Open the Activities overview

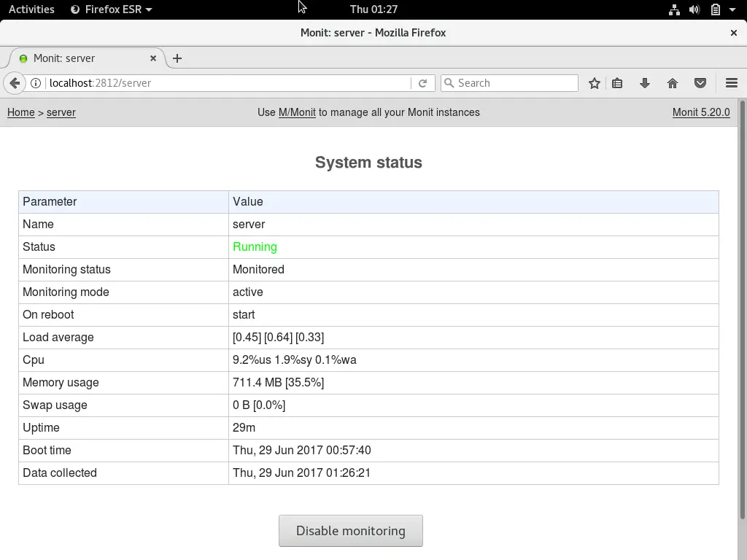pos(31,9)
